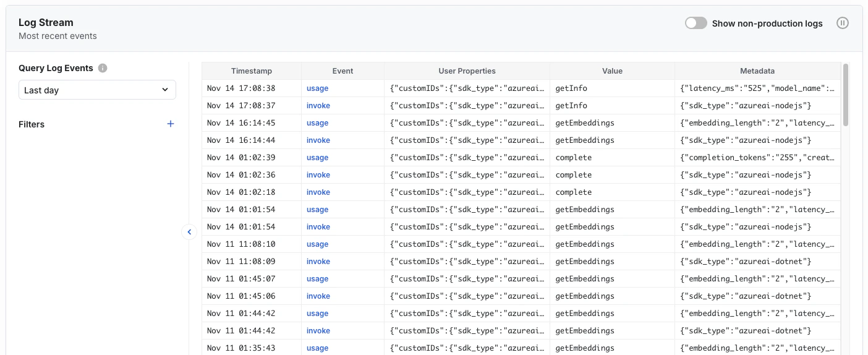The image size is (868, 355).
Task: Click User Properties cell in 11:08:10 row
Action: [467, 244]
